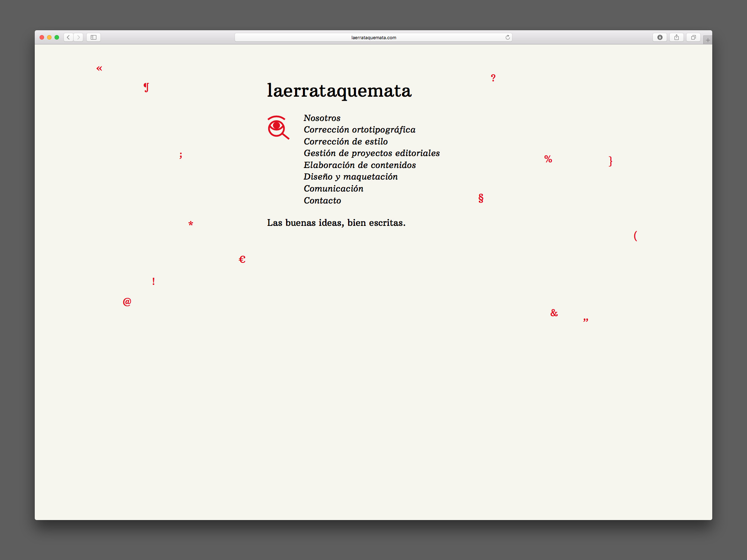Close the window with the red button

[x=42, y=37]
